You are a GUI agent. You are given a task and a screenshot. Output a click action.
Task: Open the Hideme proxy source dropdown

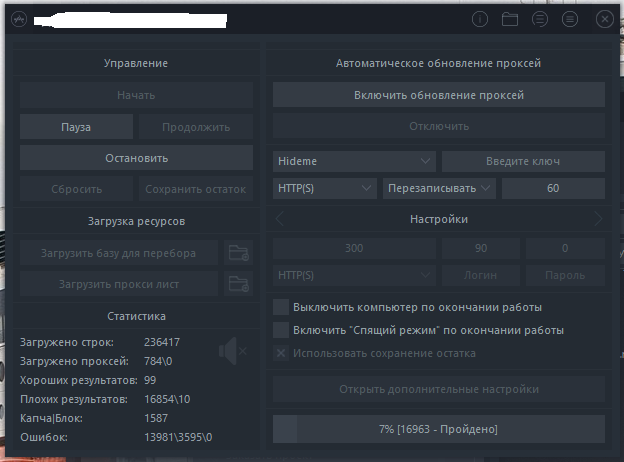tap(353, 161)
